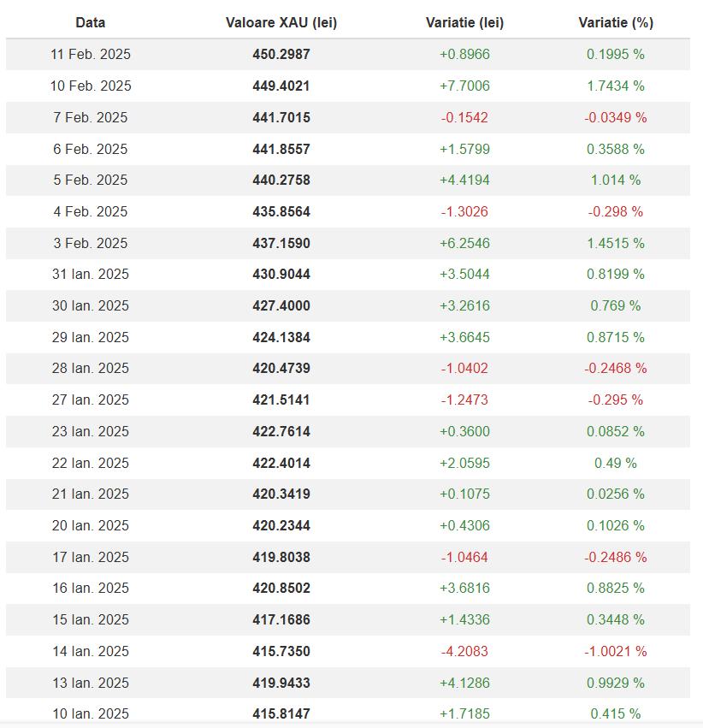Click the -0.0349 % percentage cell
Image resolution: width=703 pixels, height=728 pixels.
[x=616, y=117]
